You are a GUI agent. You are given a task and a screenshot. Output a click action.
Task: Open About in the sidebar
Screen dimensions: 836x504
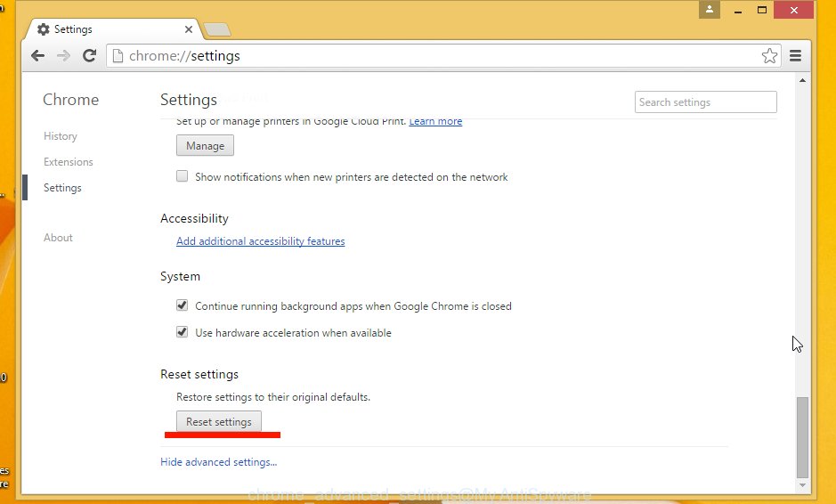pyautogui.click(x=58, y=238)
